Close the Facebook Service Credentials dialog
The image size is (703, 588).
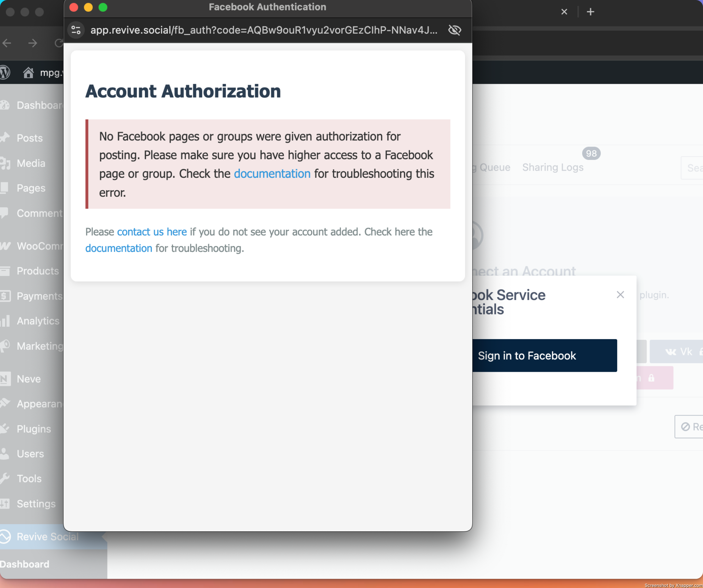coord(620,295)
